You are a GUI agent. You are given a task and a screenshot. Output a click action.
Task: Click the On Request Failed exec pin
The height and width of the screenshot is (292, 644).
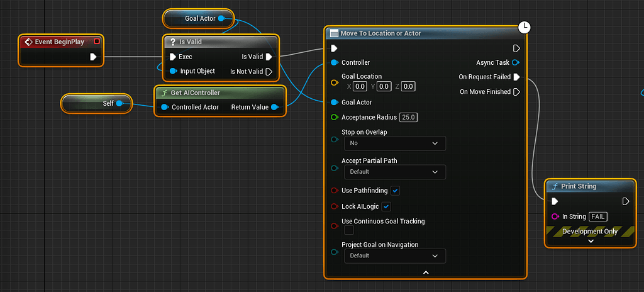pyautogui.click(x=516, y=77)
